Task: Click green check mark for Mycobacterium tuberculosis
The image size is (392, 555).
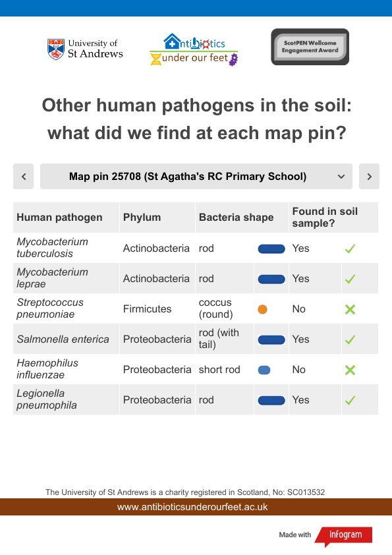Action: (x=350, y=248)
